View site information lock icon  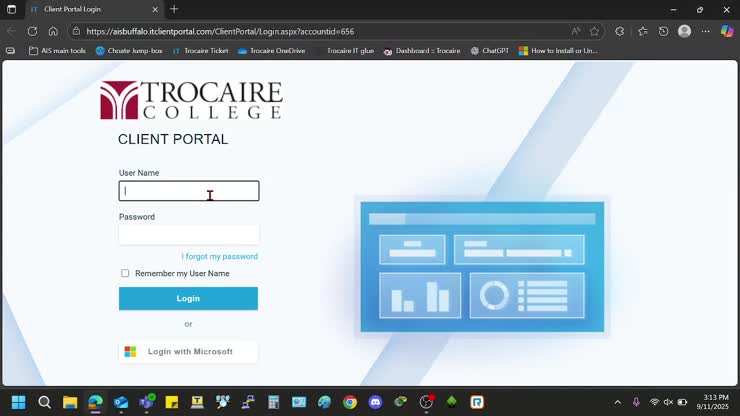(x=76, y=32)
